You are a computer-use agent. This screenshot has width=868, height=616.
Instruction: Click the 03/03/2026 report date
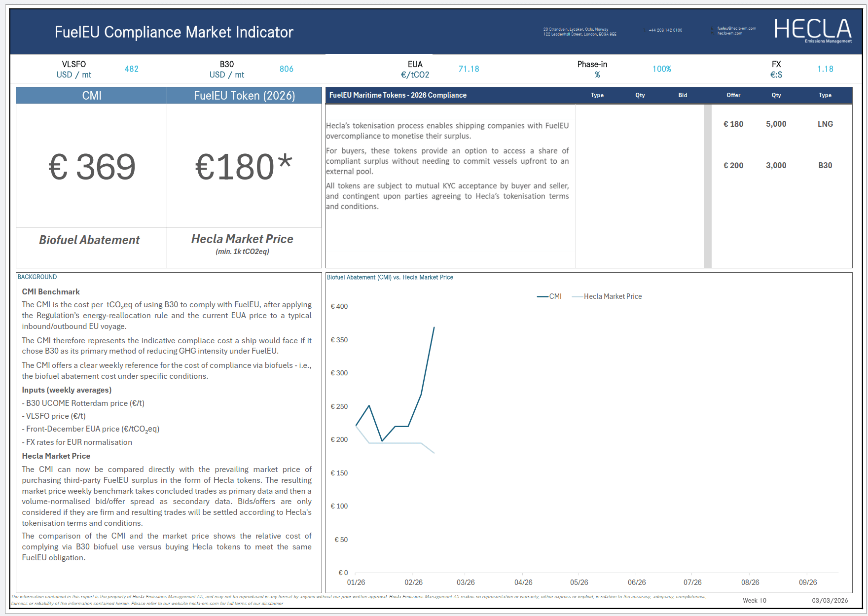click(830, 601)
